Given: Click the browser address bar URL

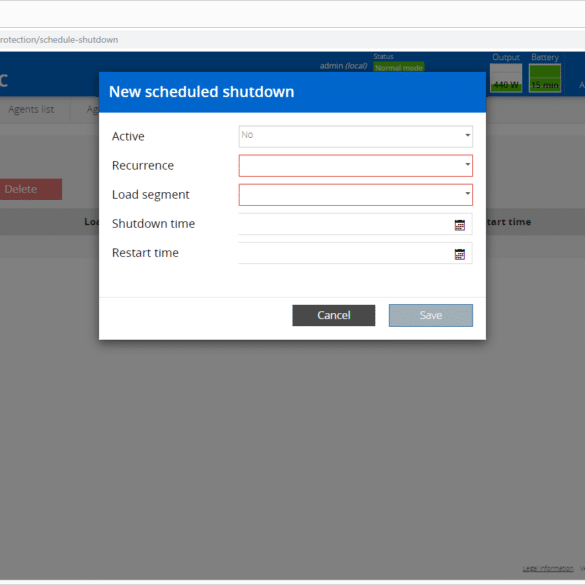Looking at the screenshot, I should click(59, 40).
